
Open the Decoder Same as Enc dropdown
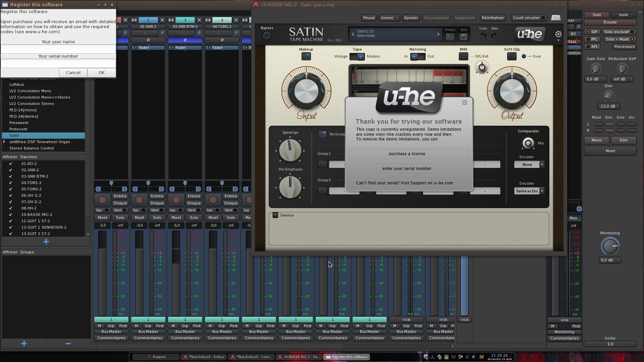[529, 191]
